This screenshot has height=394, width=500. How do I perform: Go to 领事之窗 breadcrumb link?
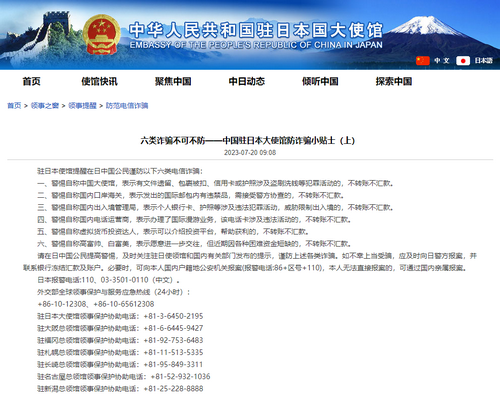tap(45, 106)
